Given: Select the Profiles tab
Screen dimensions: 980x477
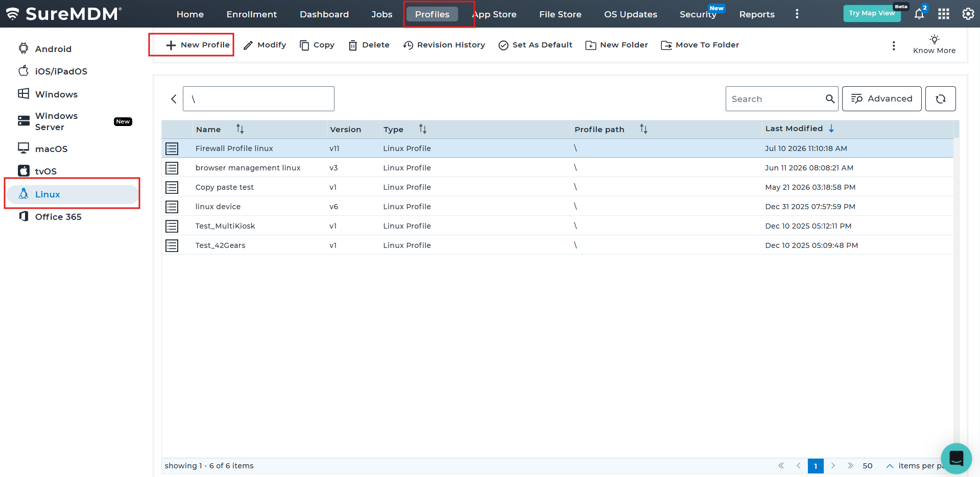Looking at the screenshot, I should pos(432,14).
